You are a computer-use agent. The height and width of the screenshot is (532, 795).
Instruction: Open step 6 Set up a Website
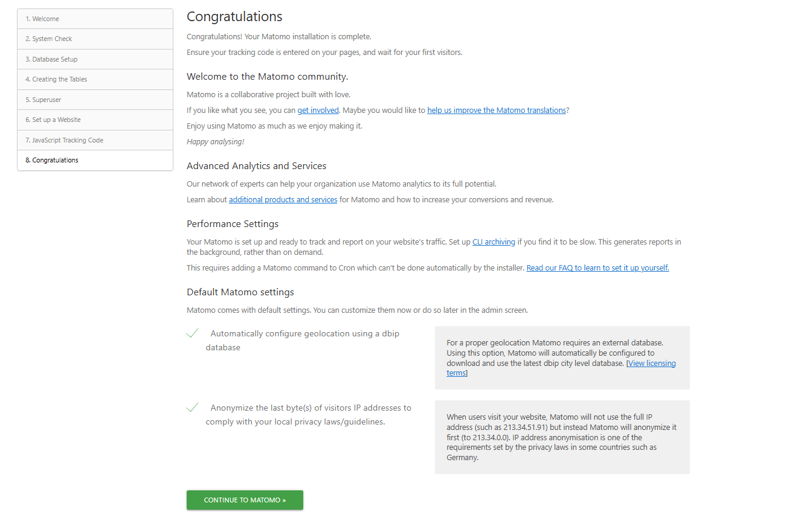[95, 120]
